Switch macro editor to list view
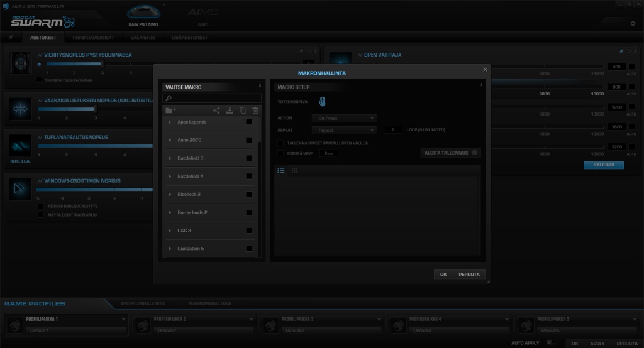Image resolution: width=644 pixels, height=348 pixels. point(281,170)
